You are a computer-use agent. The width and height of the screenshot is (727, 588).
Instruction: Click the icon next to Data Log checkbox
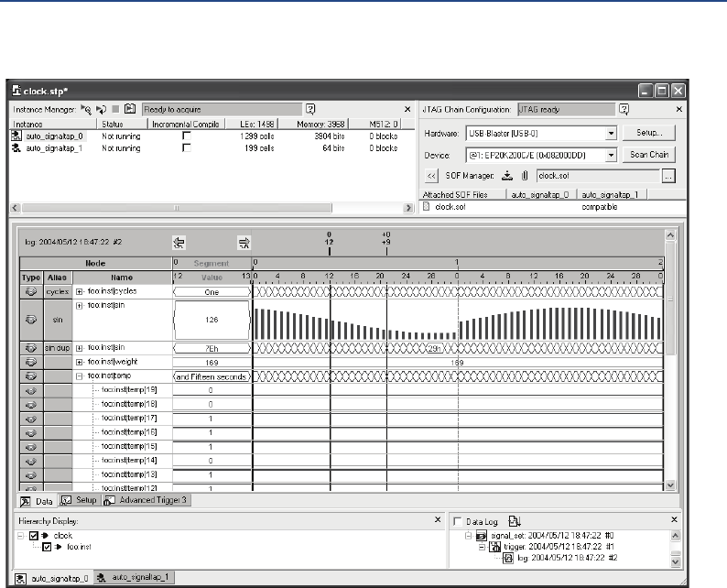click(515, 520)
